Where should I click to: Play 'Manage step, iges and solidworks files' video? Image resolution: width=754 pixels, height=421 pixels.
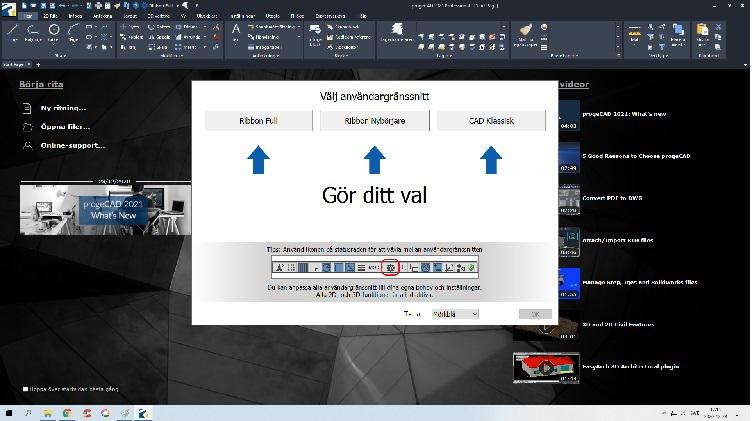569,283
